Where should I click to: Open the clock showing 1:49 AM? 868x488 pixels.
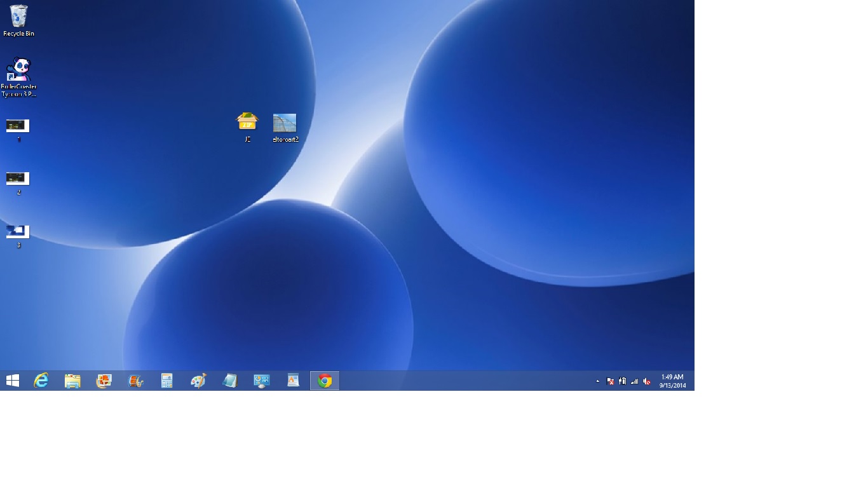pyautogui.click(x=672, y=381)
